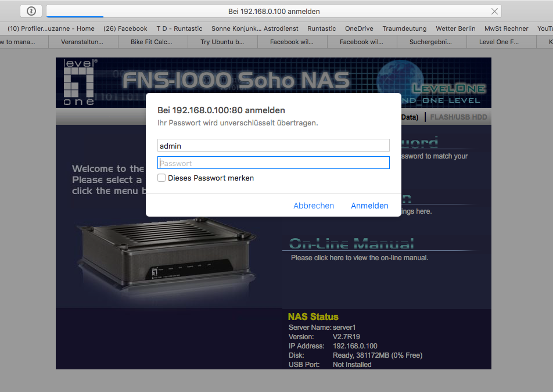Viewport: 553px width, 392px height.
Task: Click the address bar showing 192.168.0.100
Action: (x=274, y=11)
